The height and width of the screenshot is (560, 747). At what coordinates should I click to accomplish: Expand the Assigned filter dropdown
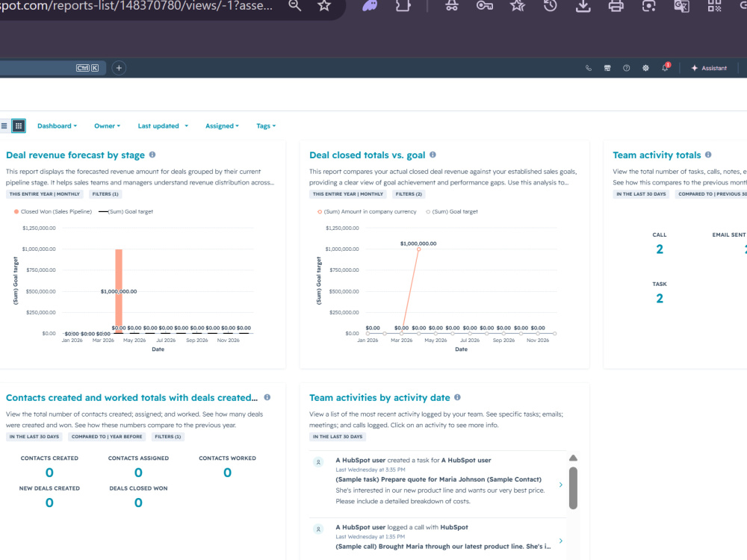(222, 125)
